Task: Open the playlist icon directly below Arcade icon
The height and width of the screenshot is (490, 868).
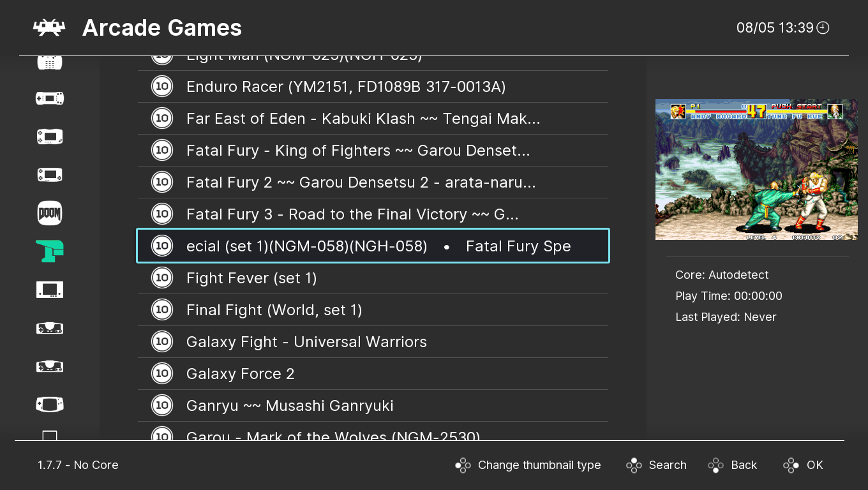Action: click(x=50, y=290)
